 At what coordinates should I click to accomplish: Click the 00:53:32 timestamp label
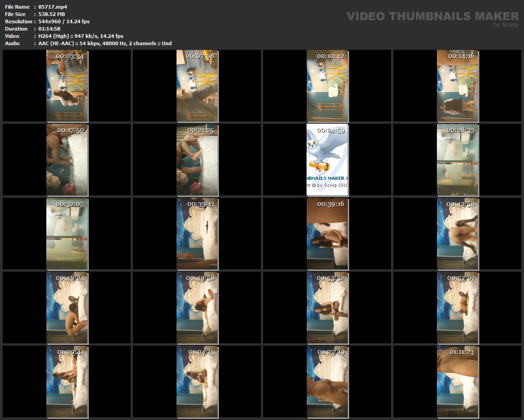click(331, 278)
